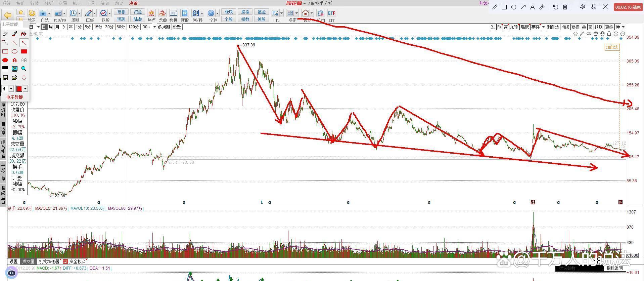Open the line width dropdown showing 4
Viewport: 644px width, 281px height.
11,89
